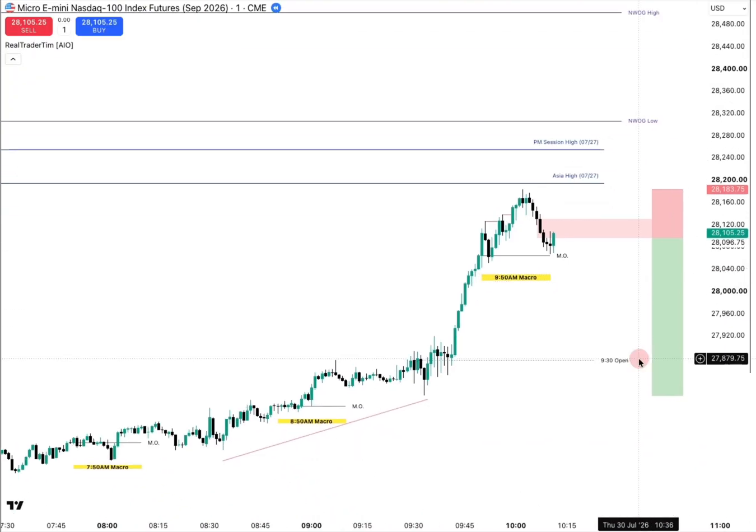
Task: Click the M.O. label near the 7:50AM Macro
Action: click(153, 443)
